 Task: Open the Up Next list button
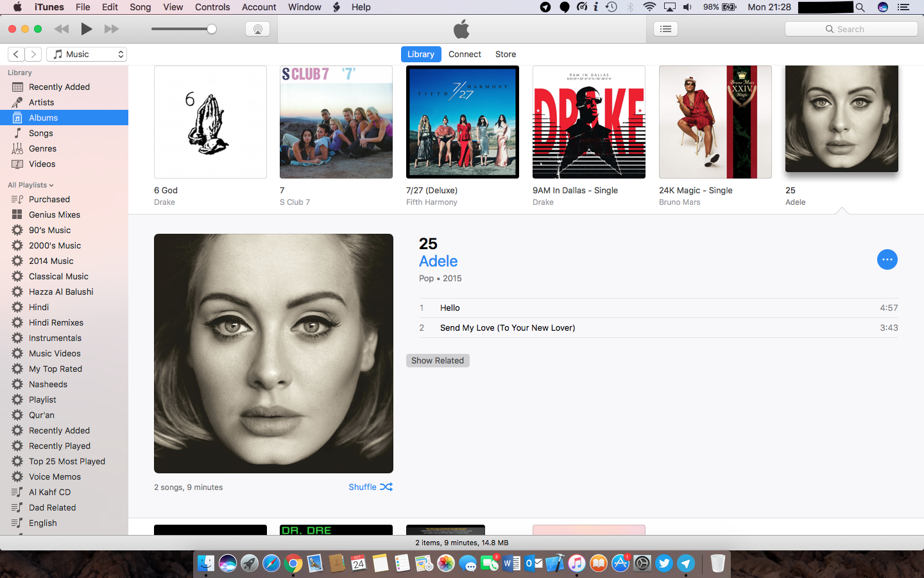(x=665, y=29)
